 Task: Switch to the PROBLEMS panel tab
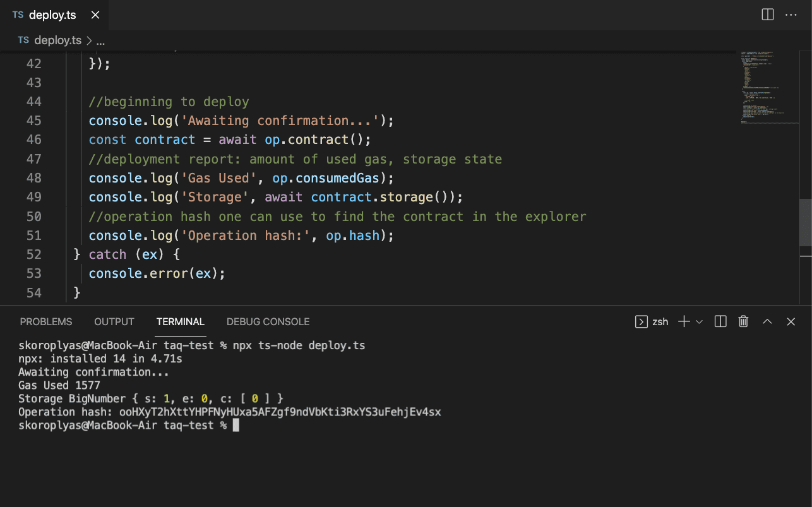[46, 322]
